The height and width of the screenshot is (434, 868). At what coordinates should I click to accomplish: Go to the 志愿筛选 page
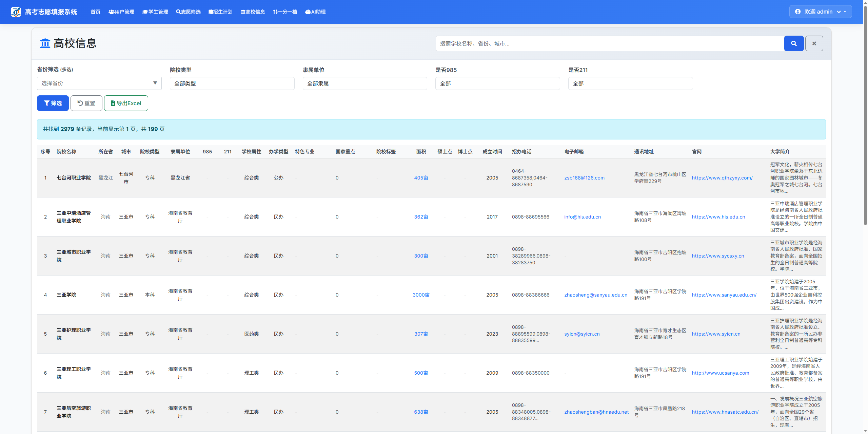pyautogui.click(x=189, y=12)
